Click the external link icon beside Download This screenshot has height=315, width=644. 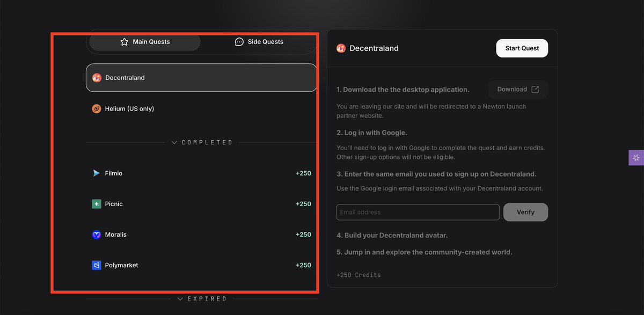coord(535,90)
